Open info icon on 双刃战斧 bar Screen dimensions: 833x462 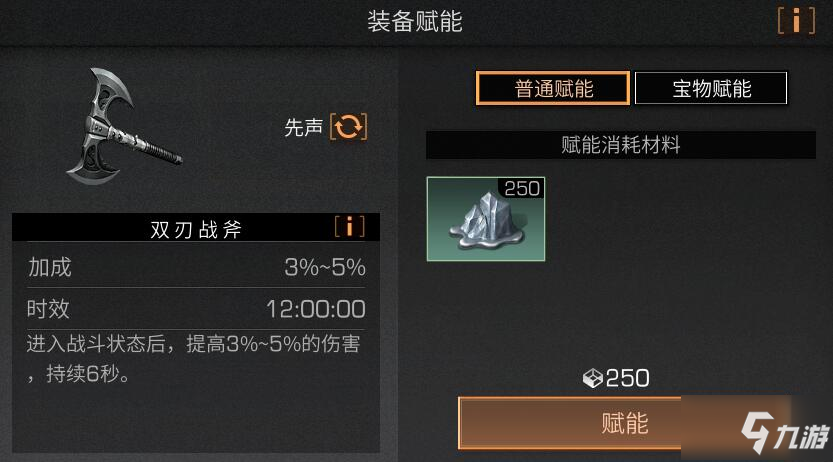pos(349,227)
